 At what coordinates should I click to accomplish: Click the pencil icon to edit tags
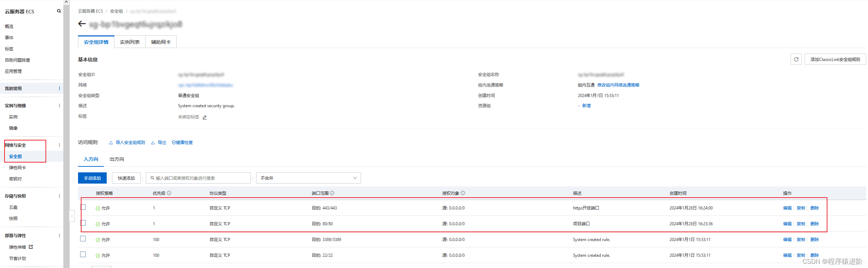click(205, 117)
